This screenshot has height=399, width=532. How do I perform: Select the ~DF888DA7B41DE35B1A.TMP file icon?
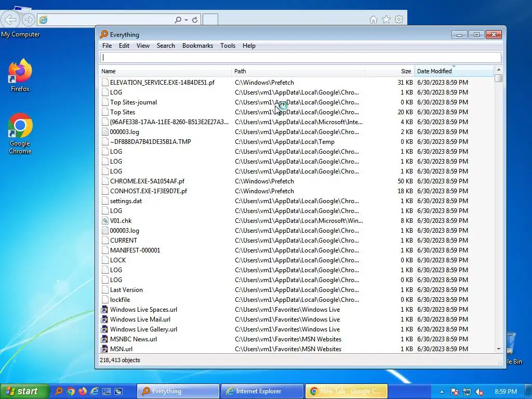click(105, 141)
